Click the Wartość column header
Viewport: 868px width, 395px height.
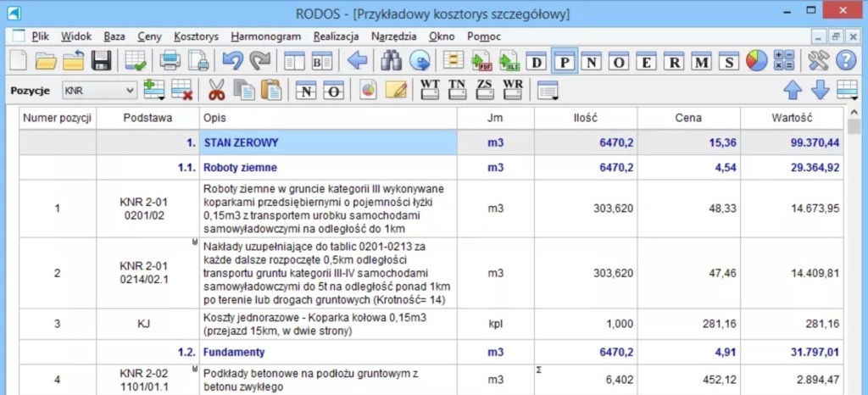792,118
